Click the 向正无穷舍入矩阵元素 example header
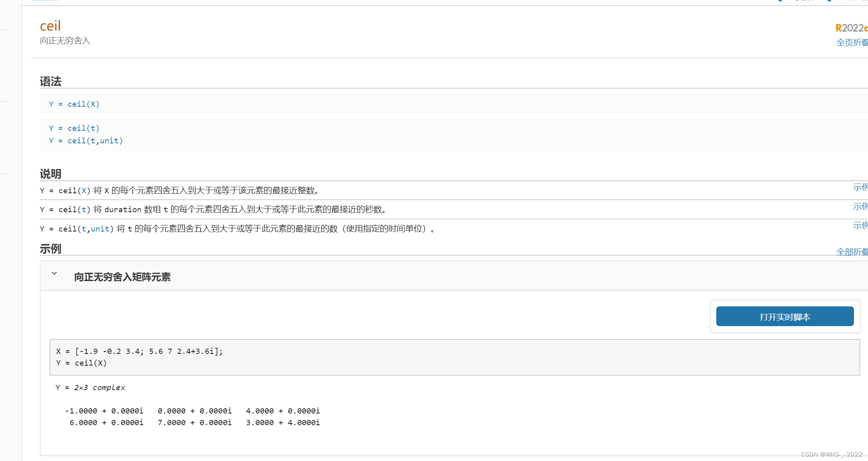The height and width of the screenshot is (461, 868). pos(122,277)
